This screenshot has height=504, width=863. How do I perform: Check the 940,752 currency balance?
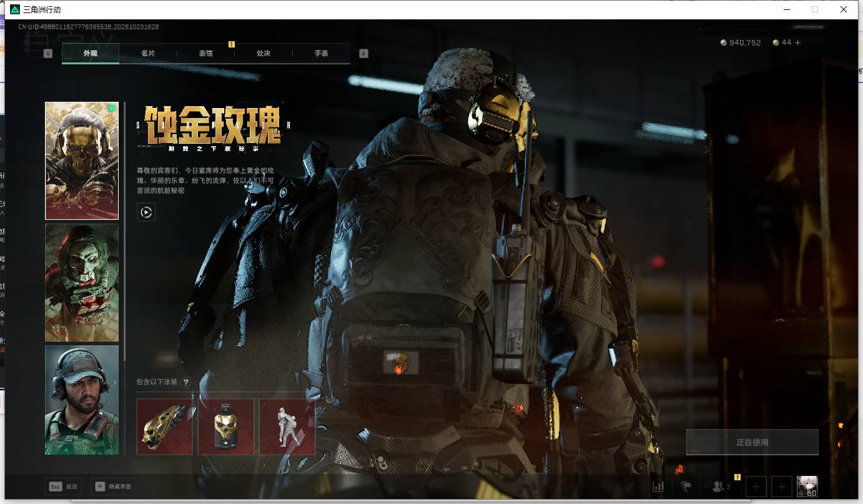point(741,42)
